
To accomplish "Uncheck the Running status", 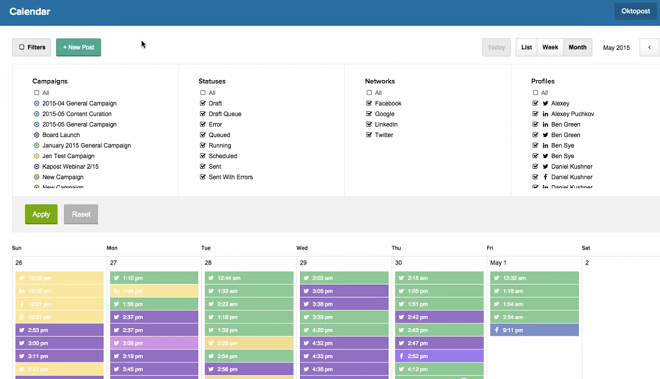I will coord(203,145).
